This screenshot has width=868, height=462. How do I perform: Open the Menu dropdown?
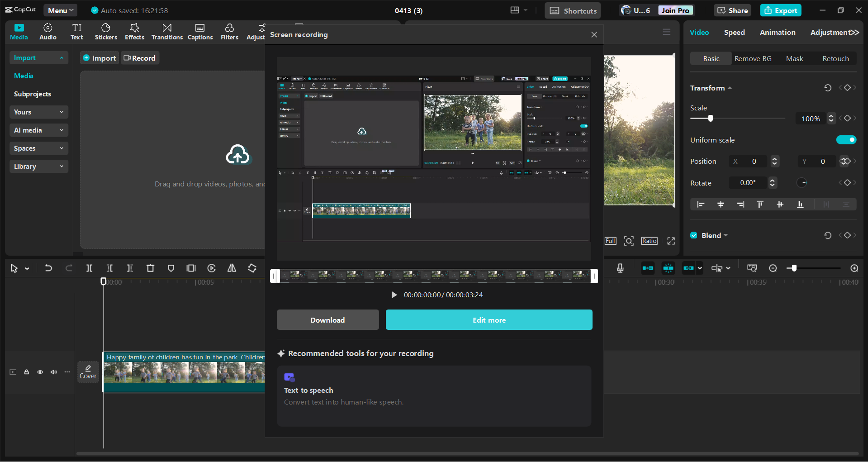coord(60,10)
